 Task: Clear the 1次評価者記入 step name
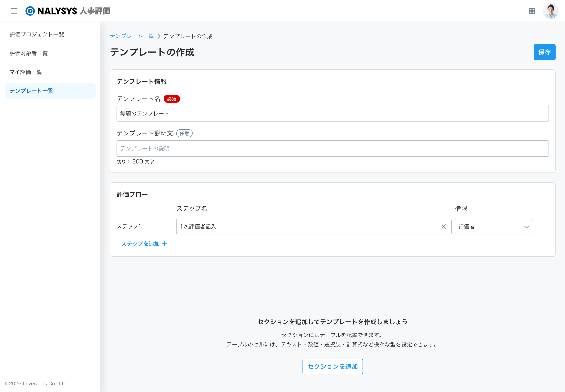(x=444, y=226)
